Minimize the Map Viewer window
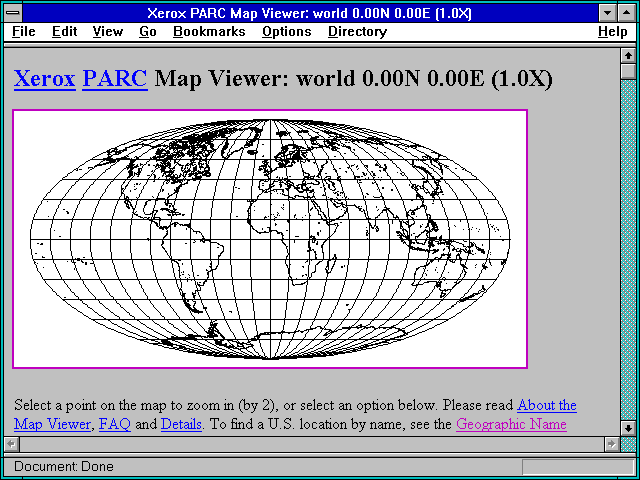Viewport: 640px width, 480px height. 608,13
